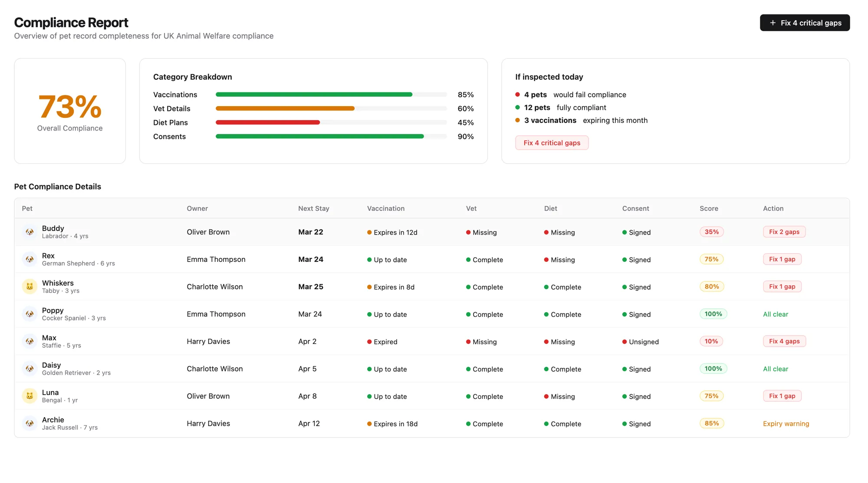The height and width of the screenshot is (483, 868).
Task: Click the red status dot beside Max's Expired vaccination
Action: pos(369,342)
